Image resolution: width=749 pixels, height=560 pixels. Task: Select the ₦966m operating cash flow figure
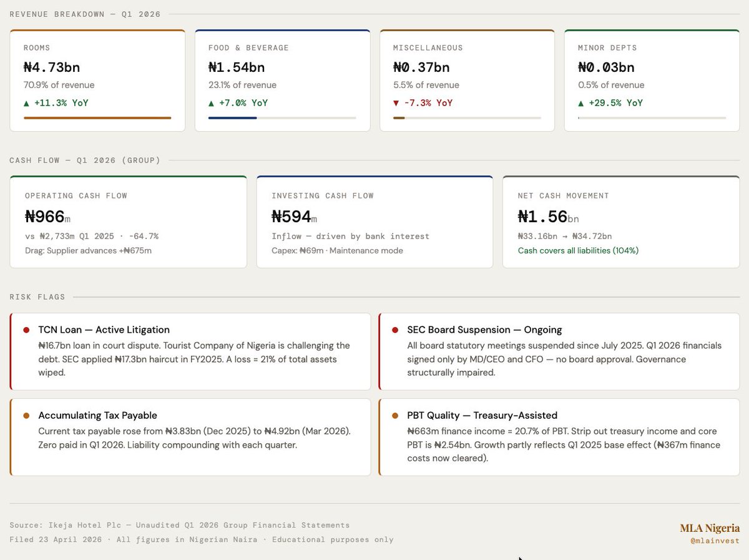pos(48,217)
